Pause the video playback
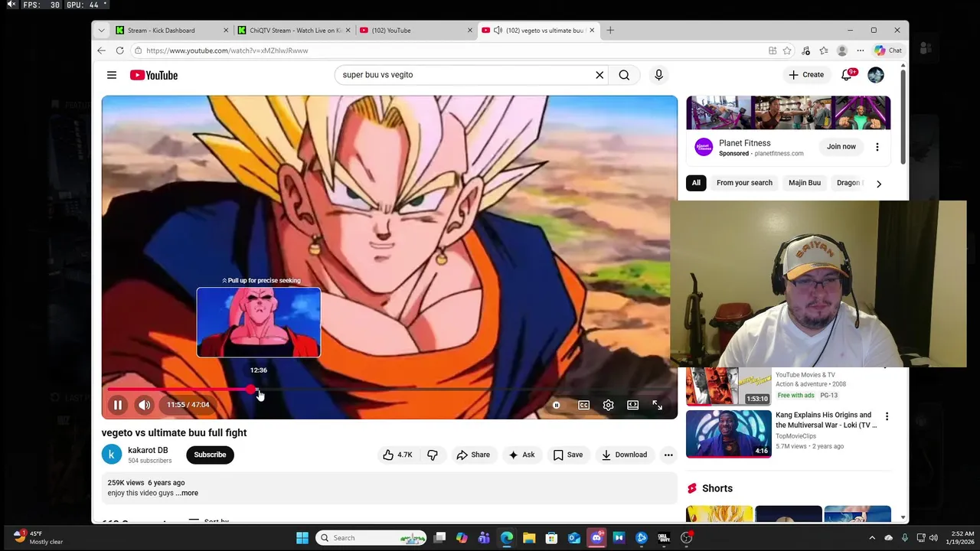Image resolution: width=980 pixels, height=551 pixels. [x=118, y=405]
